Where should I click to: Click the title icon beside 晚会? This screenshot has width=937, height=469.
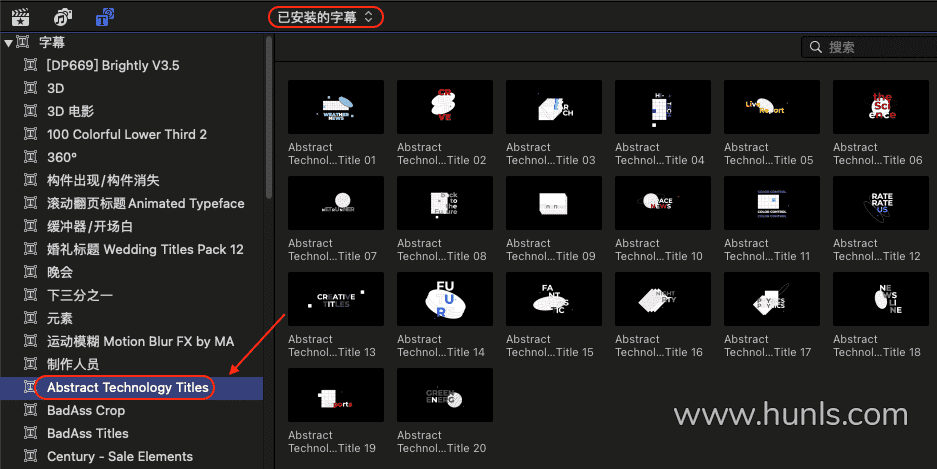[30, 272]
